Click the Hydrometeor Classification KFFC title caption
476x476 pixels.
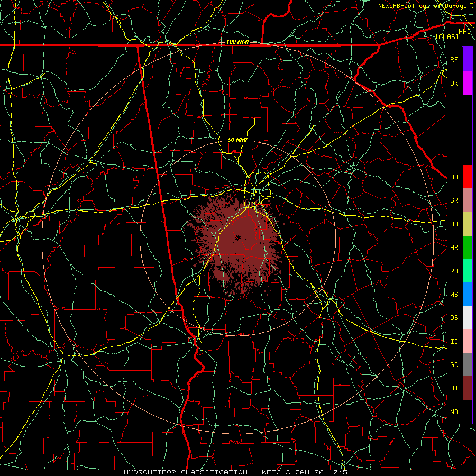237,472
